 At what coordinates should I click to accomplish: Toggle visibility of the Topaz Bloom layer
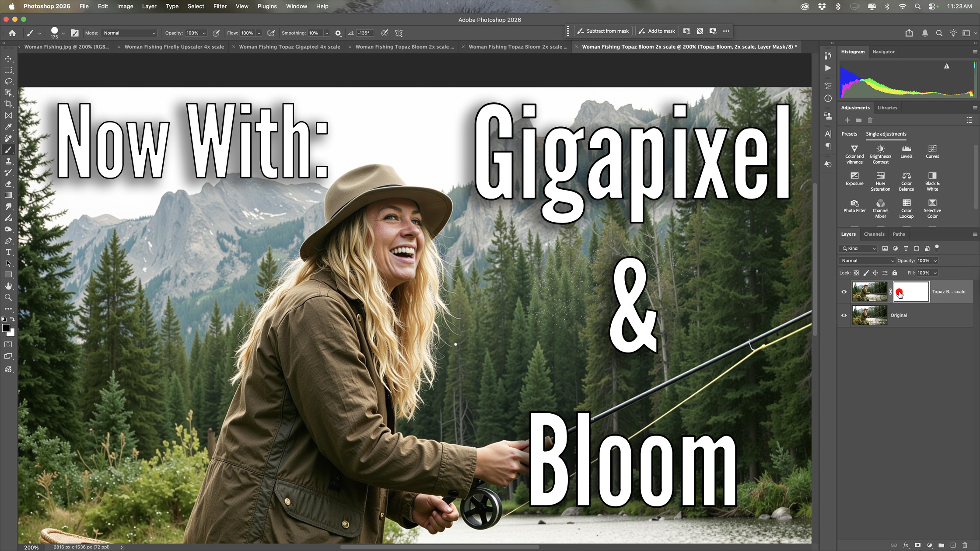click(x=844, y=291)
